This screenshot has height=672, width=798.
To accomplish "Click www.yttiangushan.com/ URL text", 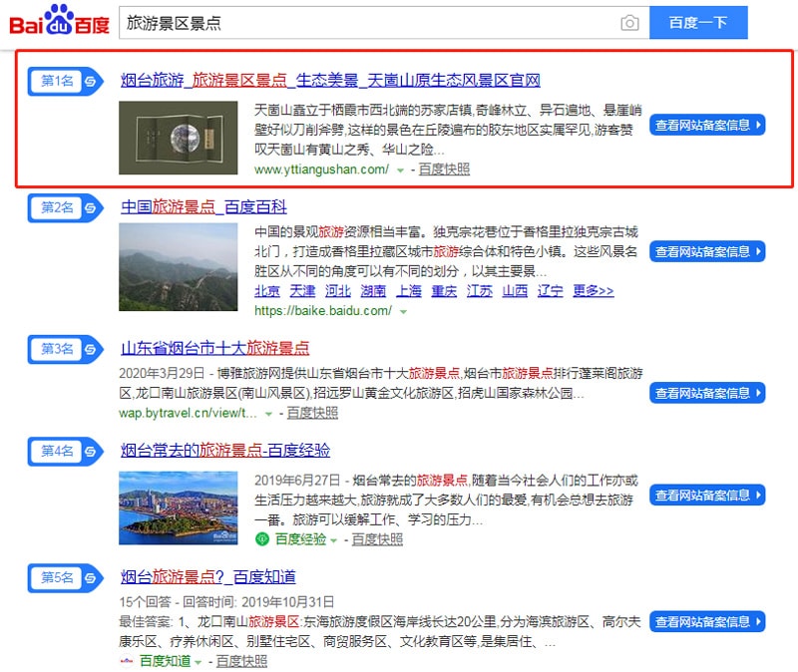I will click(321, 169).
